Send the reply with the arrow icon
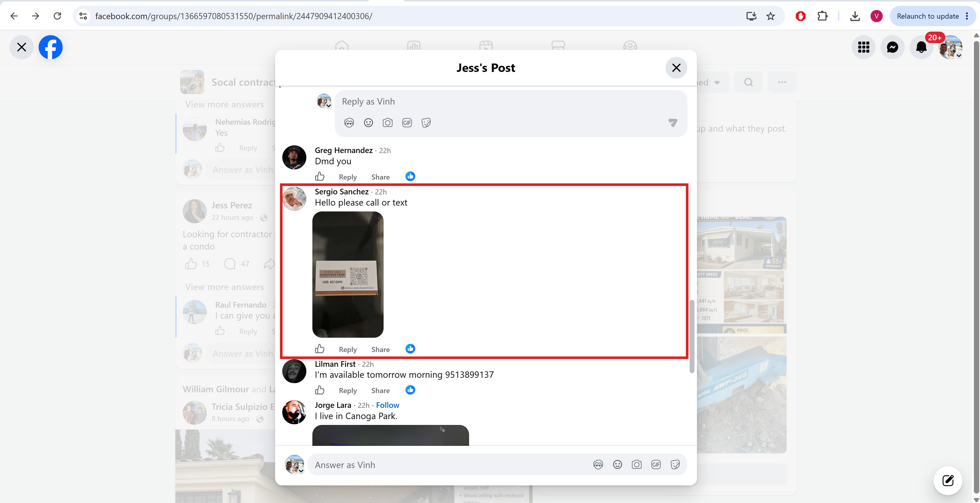980x503 pixels. coord(673,122)
